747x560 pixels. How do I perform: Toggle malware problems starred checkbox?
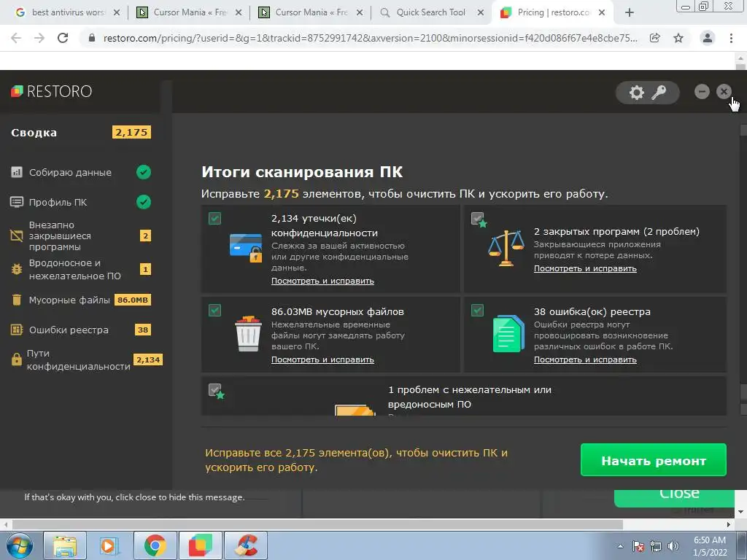click(215, 390)
